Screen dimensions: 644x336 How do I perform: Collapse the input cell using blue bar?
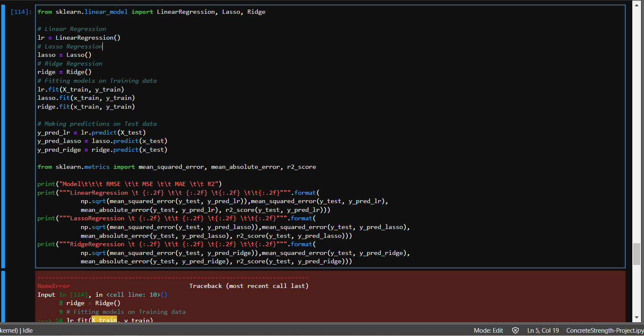click(3, 136)
